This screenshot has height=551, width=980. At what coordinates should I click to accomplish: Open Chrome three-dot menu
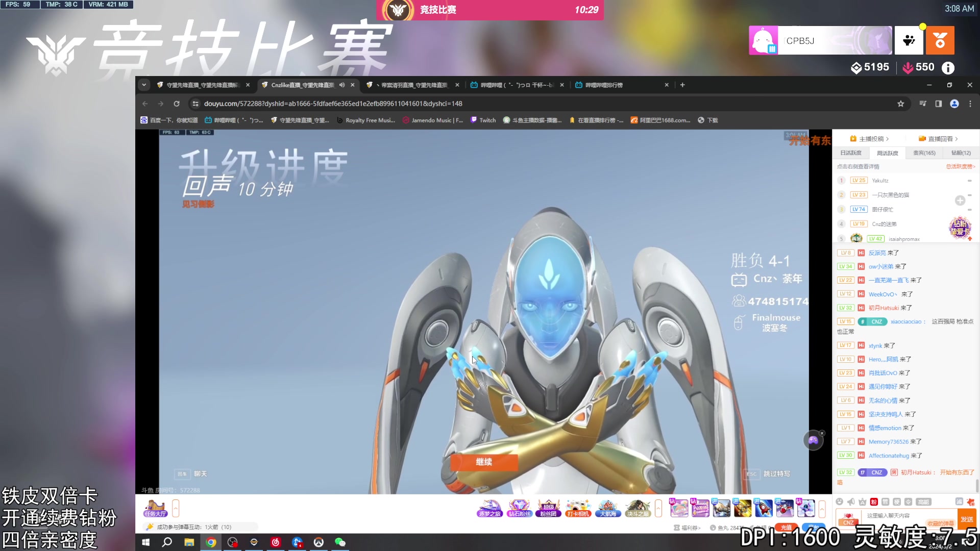click(x=970, y=104)
